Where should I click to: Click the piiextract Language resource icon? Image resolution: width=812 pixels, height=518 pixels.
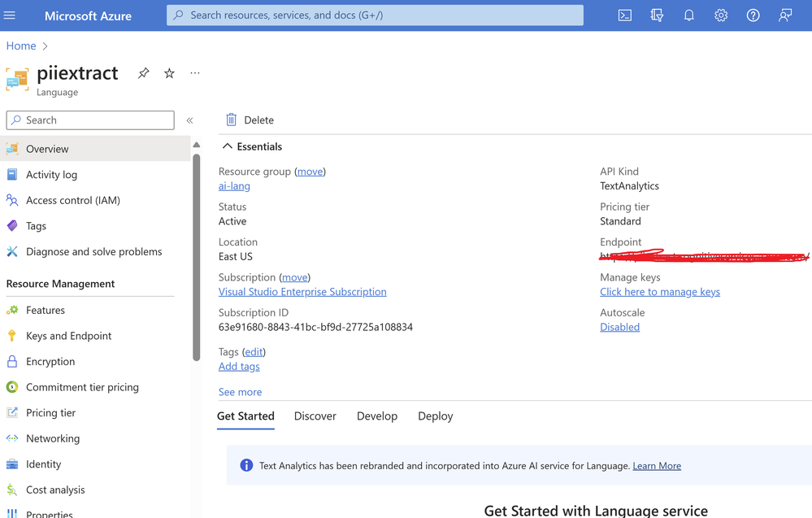click(17, 79)
